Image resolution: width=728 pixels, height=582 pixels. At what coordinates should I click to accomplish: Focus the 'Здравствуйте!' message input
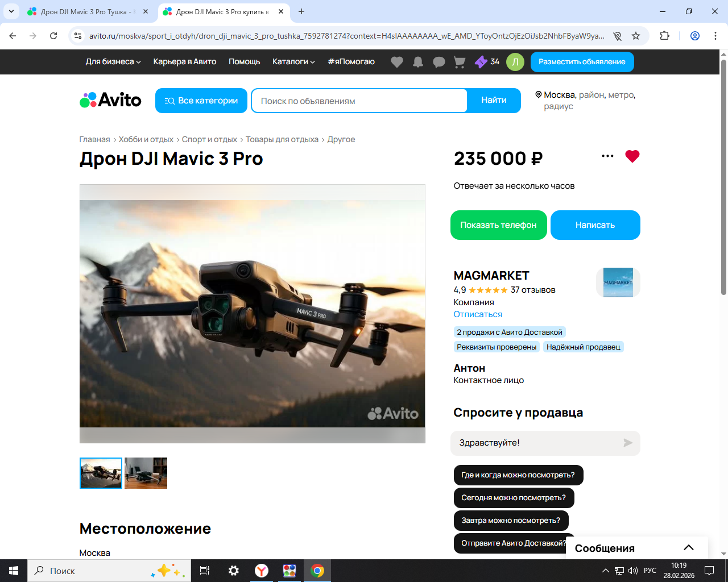click(x=537, y=443)
